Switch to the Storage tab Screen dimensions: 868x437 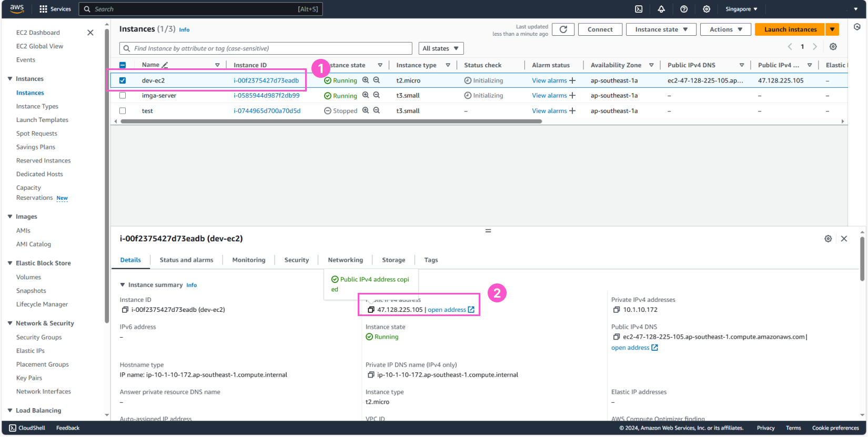[x=393, y=260]
